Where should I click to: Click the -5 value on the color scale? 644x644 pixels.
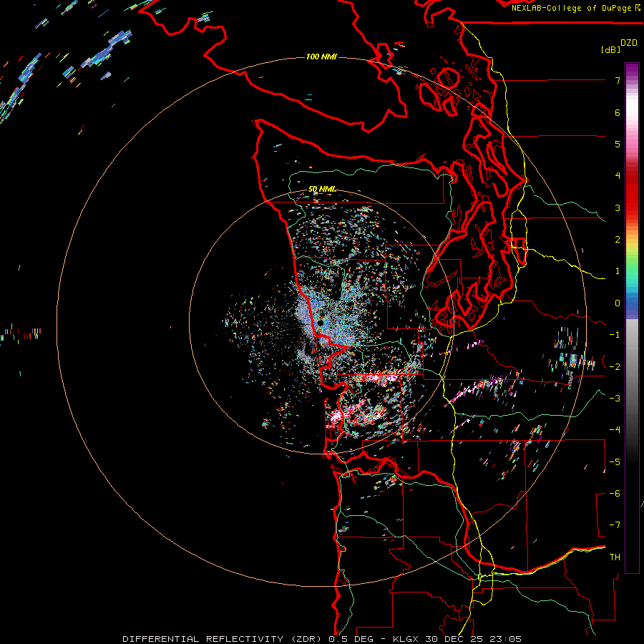(x=615, y=462)
